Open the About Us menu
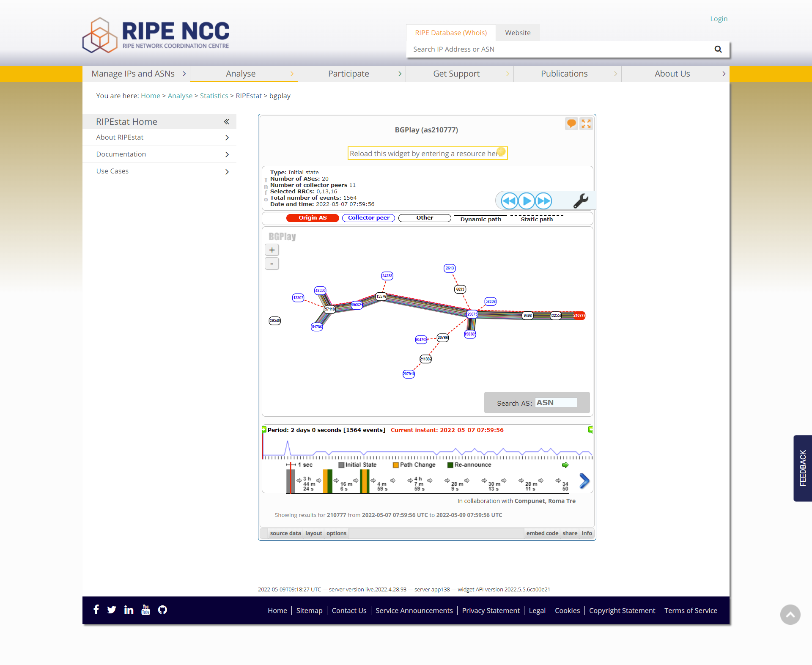The height and width of the screenshot is (665, 812). point(675,74)
